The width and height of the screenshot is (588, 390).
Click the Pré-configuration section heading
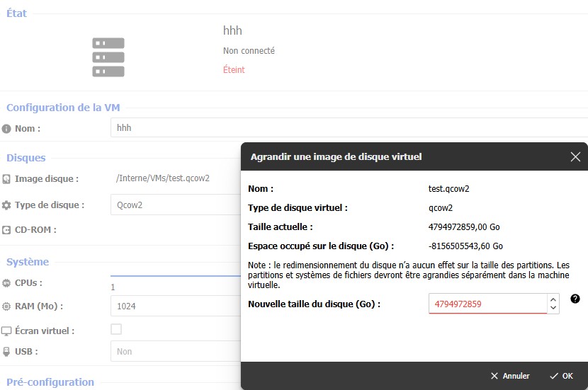(x=50, y=382)
